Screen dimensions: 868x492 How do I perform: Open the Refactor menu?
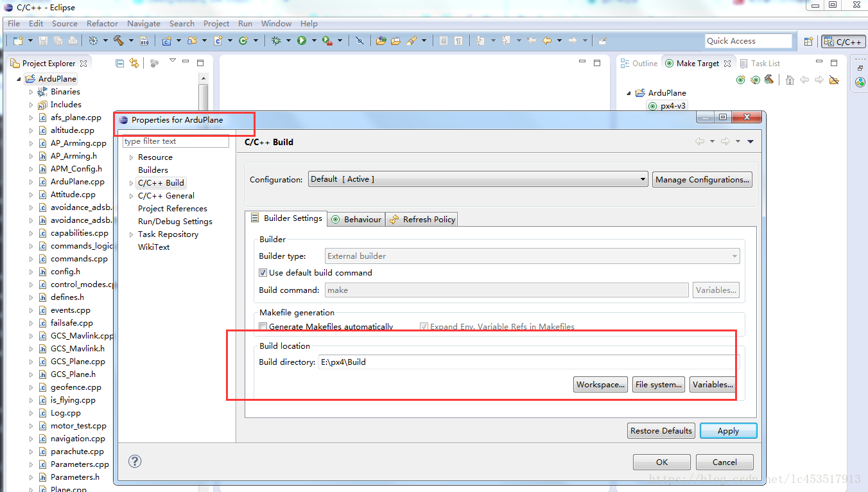coord(102,23)
